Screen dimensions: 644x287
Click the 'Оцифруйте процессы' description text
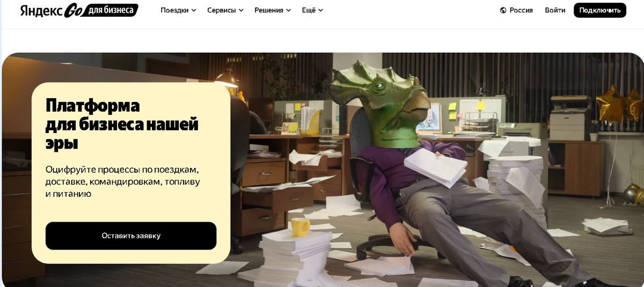point(123,181)
